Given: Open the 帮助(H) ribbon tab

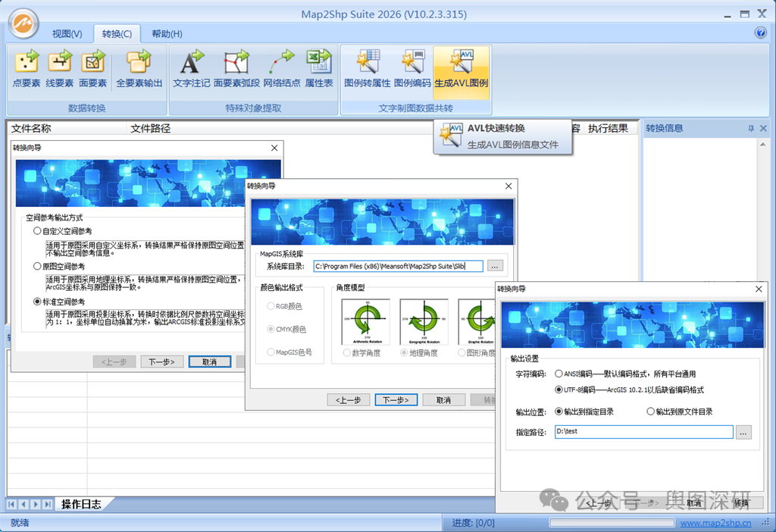Looking at the screenshot, I should click(x=167, y=33).
